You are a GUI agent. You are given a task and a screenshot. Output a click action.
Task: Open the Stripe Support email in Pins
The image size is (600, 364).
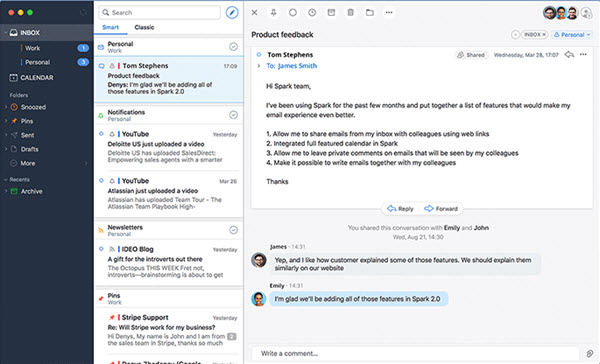169,330
